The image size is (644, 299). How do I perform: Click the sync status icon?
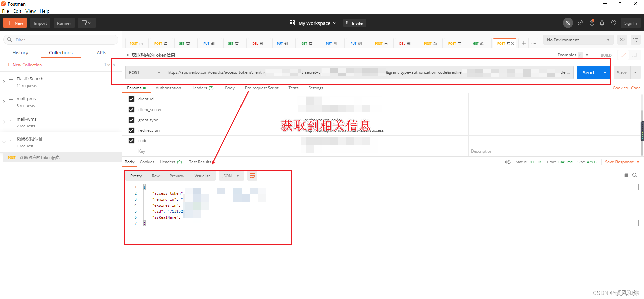click(568, 23)
